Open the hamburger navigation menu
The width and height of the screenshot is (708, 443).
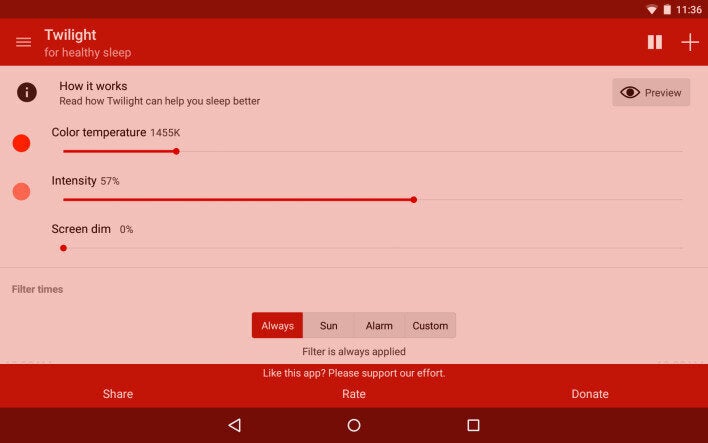click(23, 42)
